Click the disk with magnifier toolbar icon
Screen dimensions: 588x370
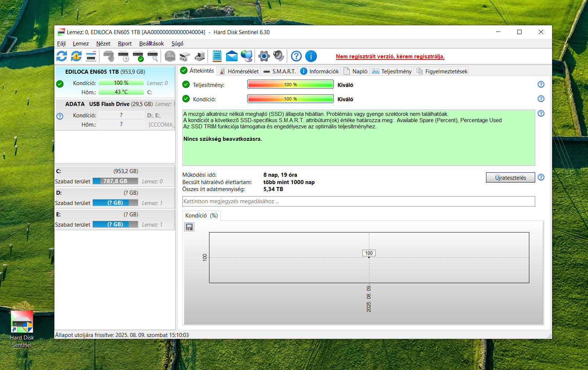(x=153, y=56)
